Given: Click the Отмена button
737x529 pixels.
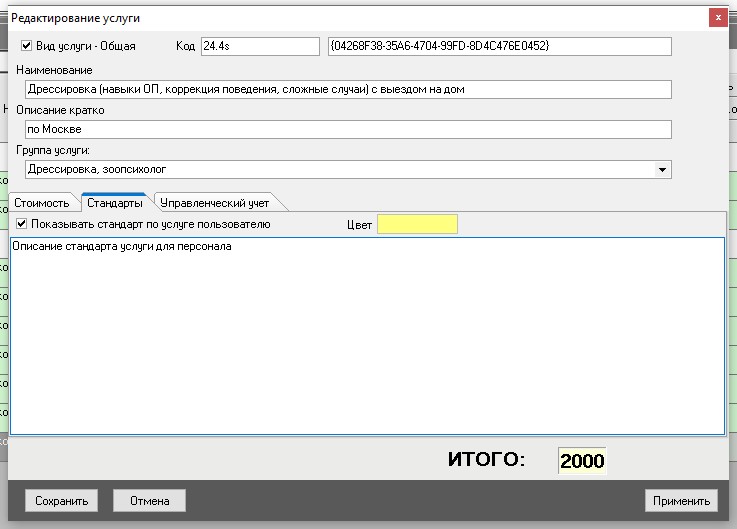Looking at the screenshot, I should click(149, 501).
